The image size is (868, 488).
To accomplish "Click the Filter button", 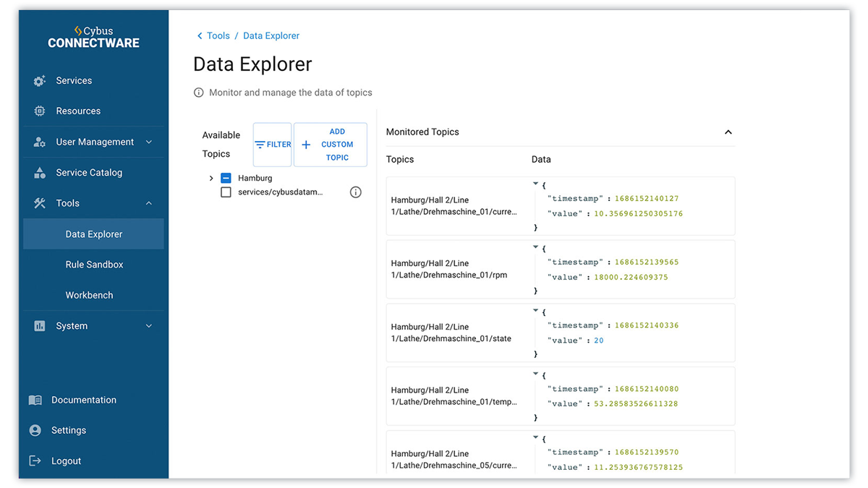I will point(273,145).
